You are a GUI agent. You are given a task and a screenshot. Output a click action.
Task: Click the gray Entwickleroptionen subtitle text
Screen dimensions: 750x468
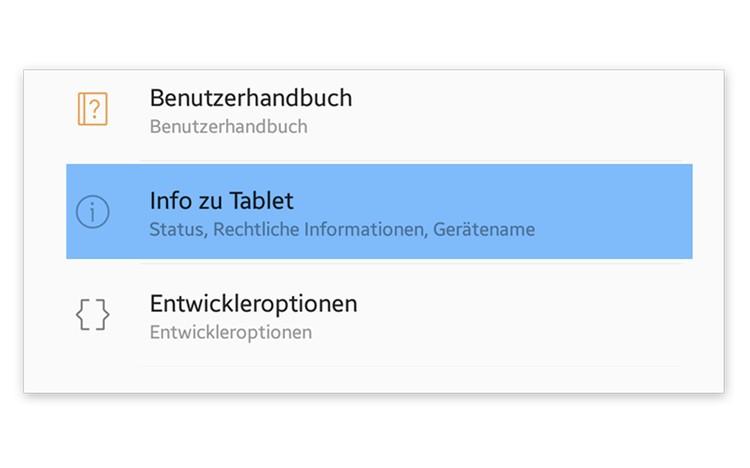pos(230,332)
